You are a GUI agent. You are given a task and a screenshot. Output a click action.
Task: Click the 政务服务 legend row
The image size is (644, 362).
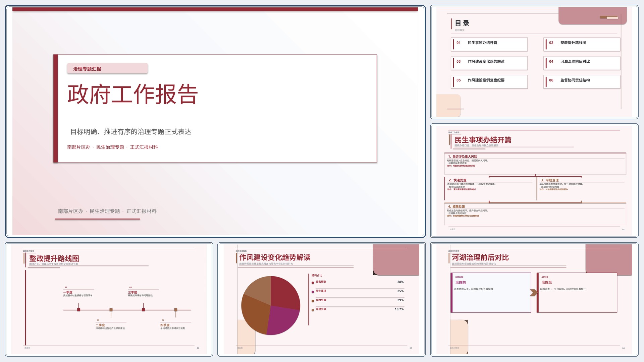click(x=358, y=282)
